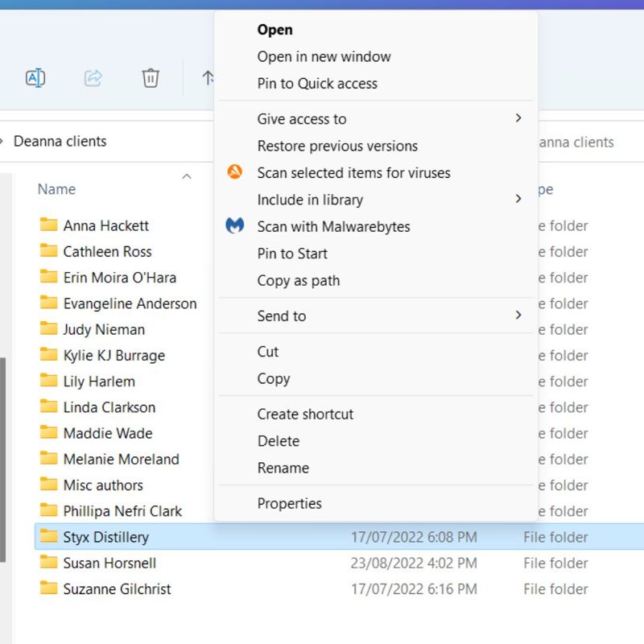Screen dimensions: 644x644
Task: Click the Delete trash can icon
Action: (151, 78)
